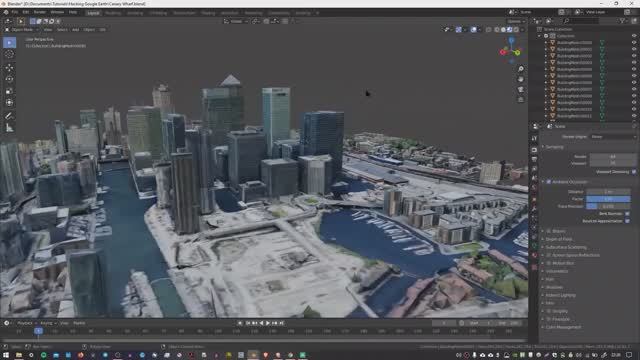The width and height of the screenshot is (640, 360).
Task: Click the Blender logo menu icon
Action: click(6, 13)
